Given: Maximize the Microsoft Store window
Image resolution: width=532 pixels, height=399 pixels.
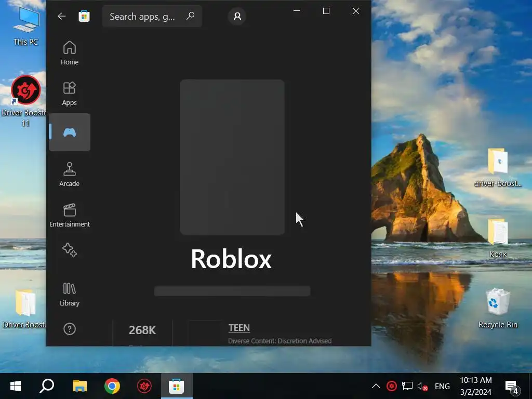Looking at the screenshot, I should pos(326,11).
